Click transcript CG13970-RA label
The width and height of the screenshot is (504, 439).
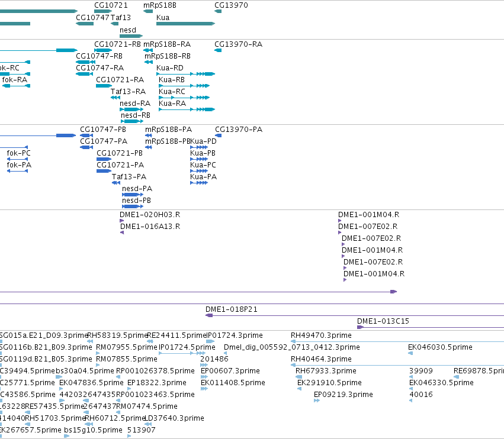click(x=238, y=44)
